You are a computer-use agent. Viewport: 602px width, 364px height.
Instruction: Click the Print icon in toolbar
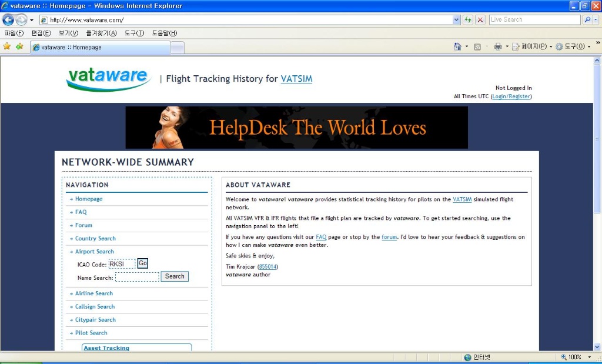498,46
